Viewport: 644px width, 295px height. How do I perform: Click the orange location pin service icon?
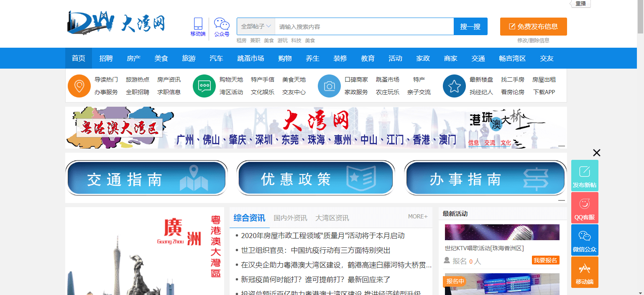click(x=79, y=85)
